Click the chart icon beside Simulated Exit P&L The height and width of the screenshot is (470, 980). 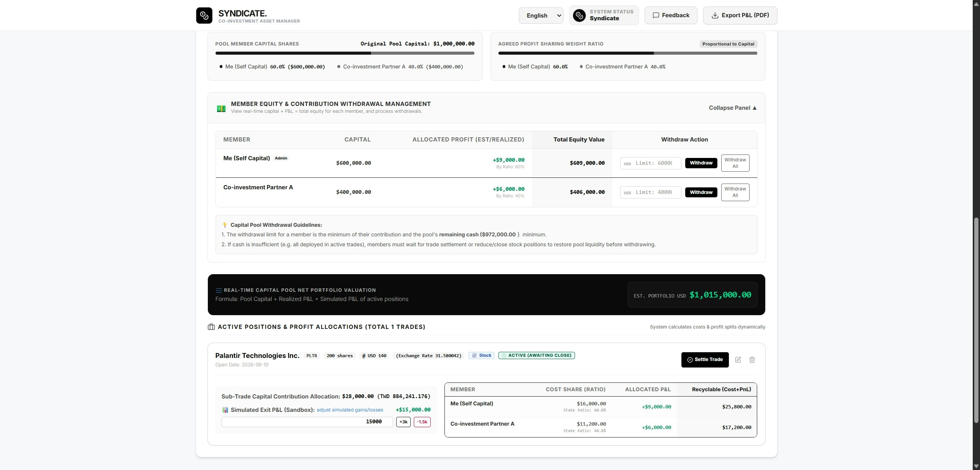point(225,410)
